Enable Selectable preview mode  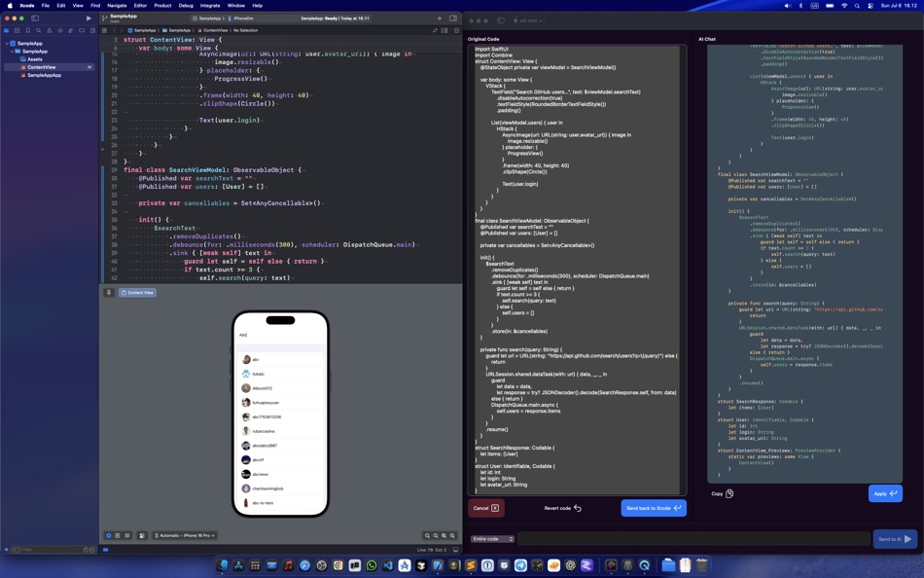[118, 535]
